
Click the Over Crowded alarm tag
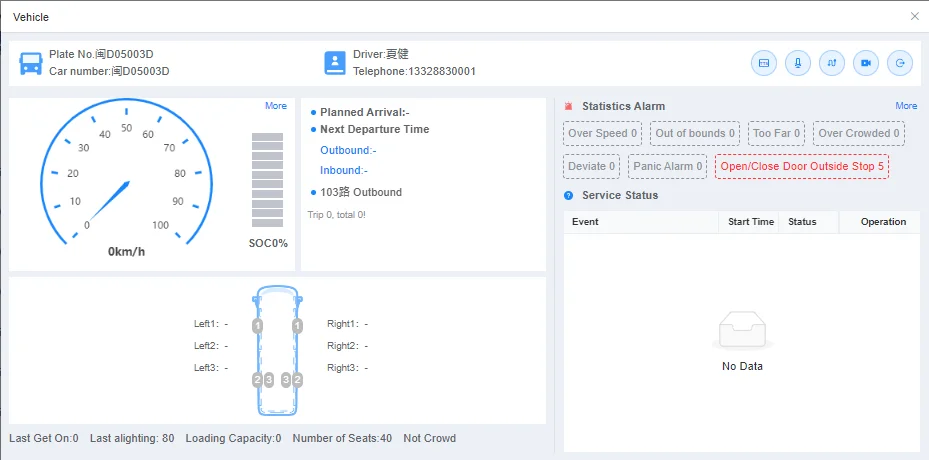tap(859, 133)
